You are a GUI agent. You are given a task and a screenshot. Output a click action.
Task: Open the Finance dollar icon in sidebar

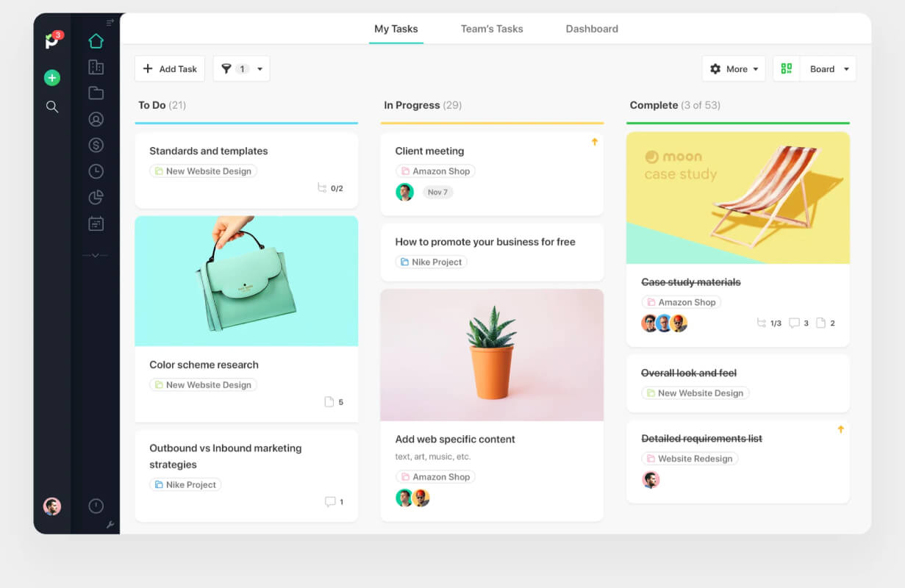click(96, 145)
